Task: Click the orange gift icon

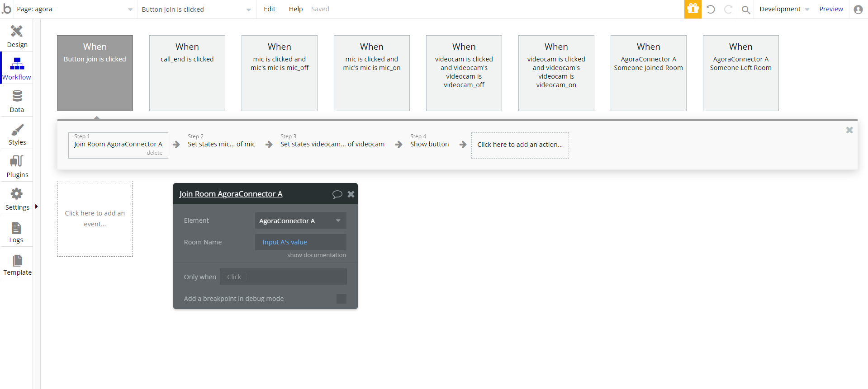Action: (x=693, y=9)
